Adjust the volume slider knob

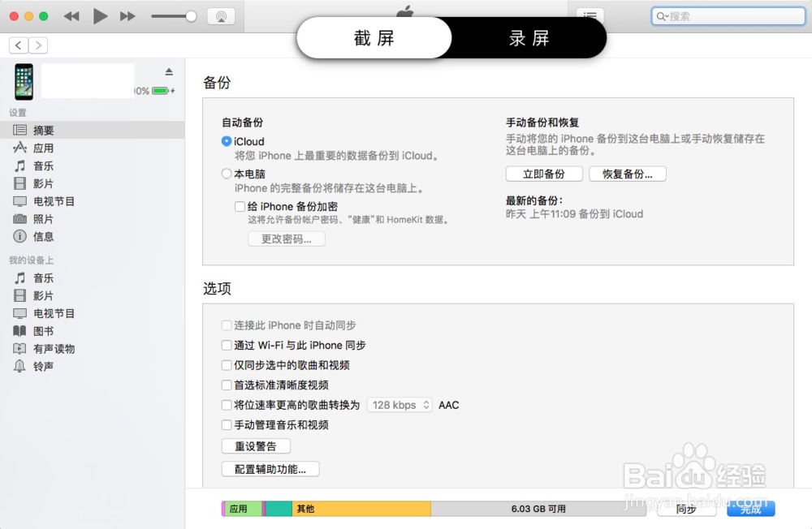coord(191,16)
